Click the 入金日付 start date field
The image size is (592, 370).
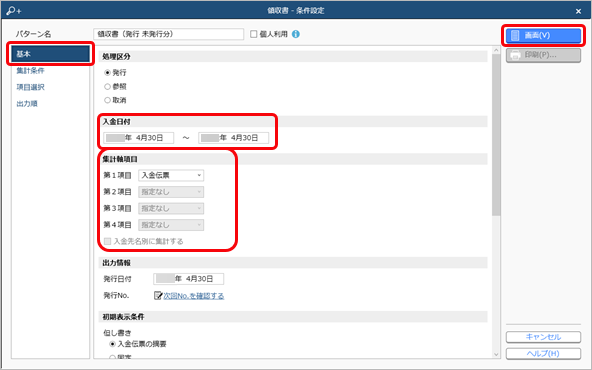139,138
